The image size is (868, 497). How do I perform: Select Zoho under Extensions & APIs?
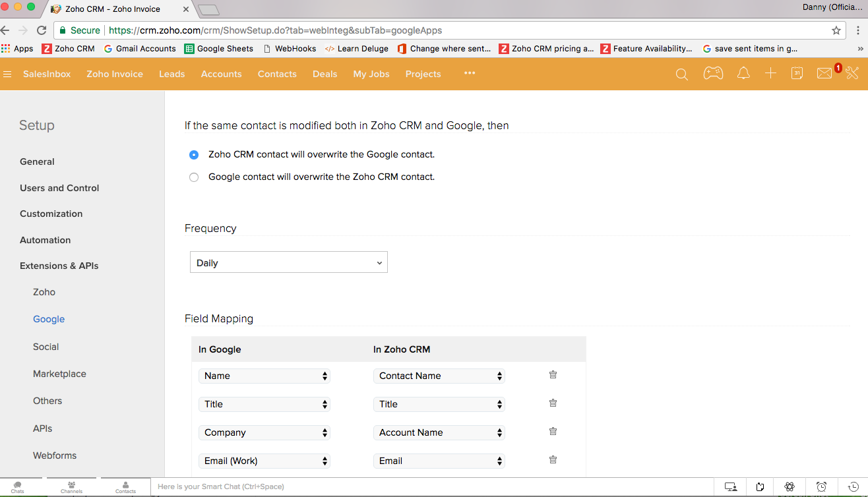(x=44, y=292)
